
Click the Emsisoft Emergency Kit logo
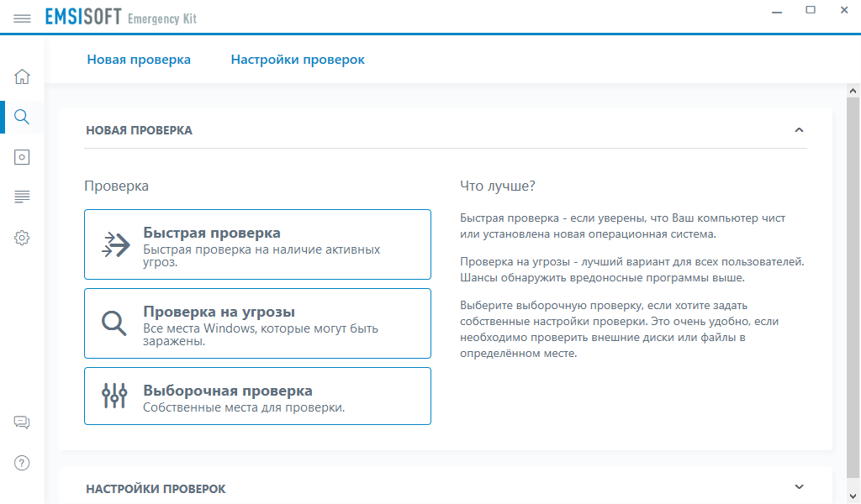pos(120,18)
